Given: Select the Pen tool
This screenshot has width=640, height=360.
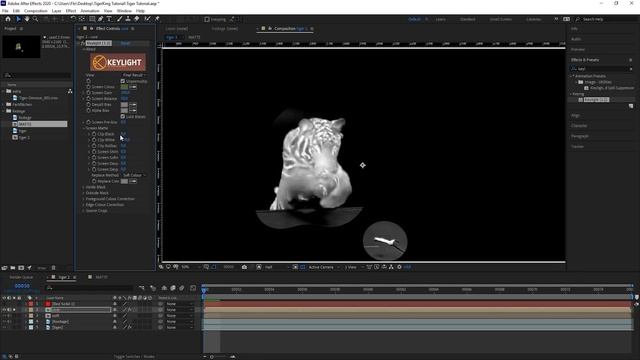Looking at the screenshot, I should [x=100, y=19].
